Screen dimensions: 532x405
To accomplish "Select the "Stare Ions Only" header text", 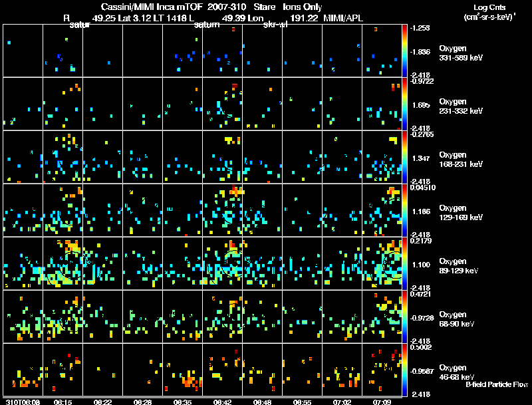I will [x=288, y=7].
